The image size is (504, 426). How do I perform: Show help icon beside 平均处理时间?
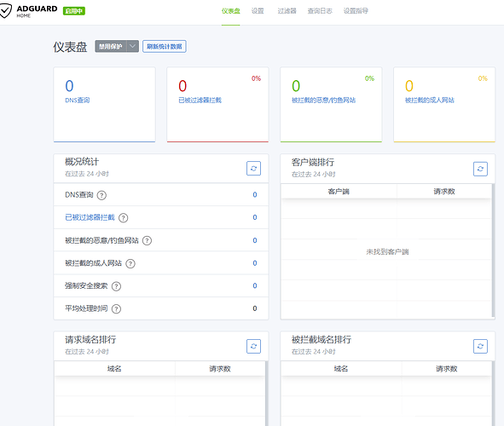click(x=116, y=308)
